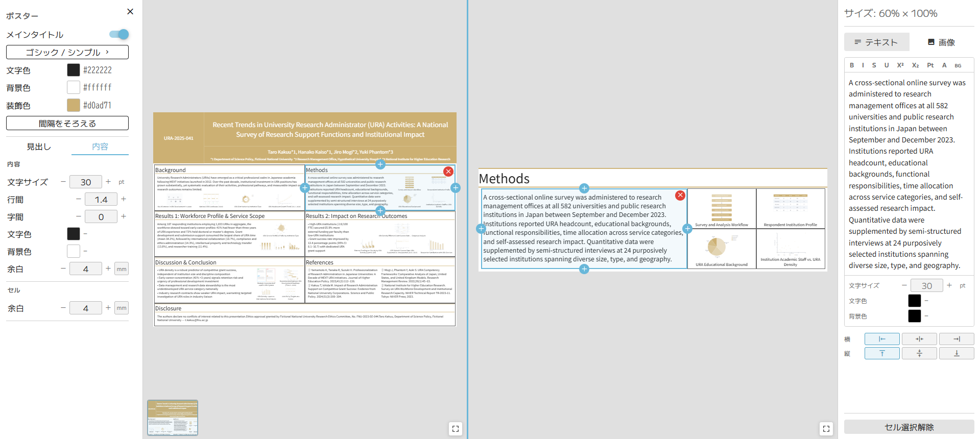The height and width of the screenshot is (439, 980).
Task: Open the BG highlight color tool
Action: click(958, 65)
